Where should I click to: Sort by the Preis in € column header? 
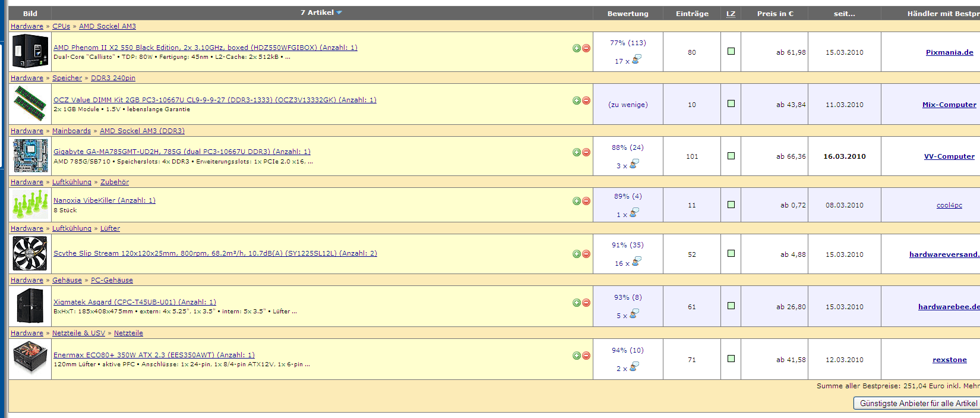pyautogui.click(x=775, y=13)
